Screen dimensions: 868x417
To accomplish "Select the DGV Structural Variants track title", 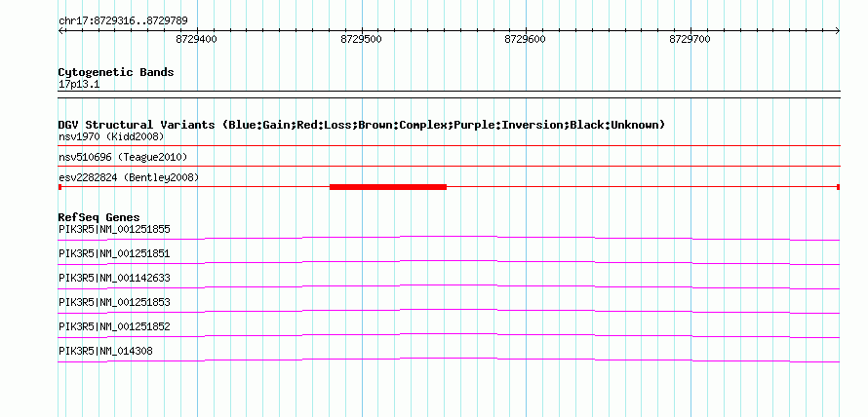I will 362,125.
